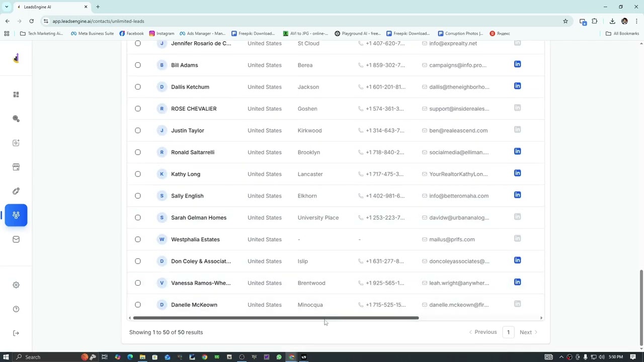The width and height of the screenshot is (644, 362).
Task: Click phone number +1 718-840-2...
Action: 385,152
